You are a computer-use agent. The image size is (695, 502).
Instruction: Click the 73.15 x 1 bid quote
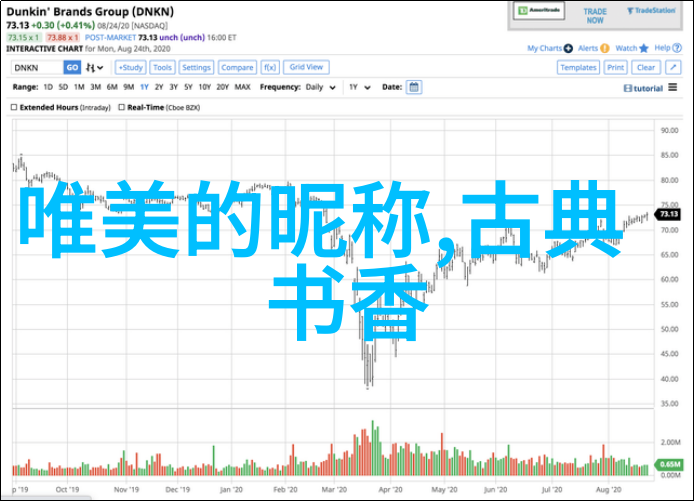tap(24, 38)
